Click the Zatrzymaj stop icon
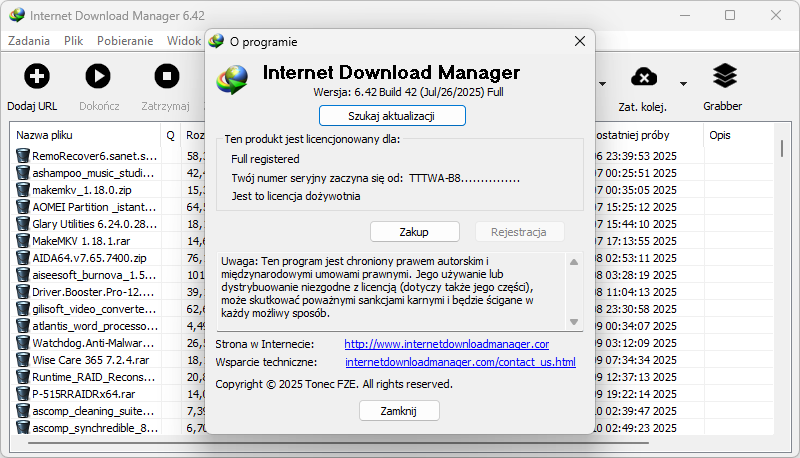 pyautogui.click(x=167, y=77)
